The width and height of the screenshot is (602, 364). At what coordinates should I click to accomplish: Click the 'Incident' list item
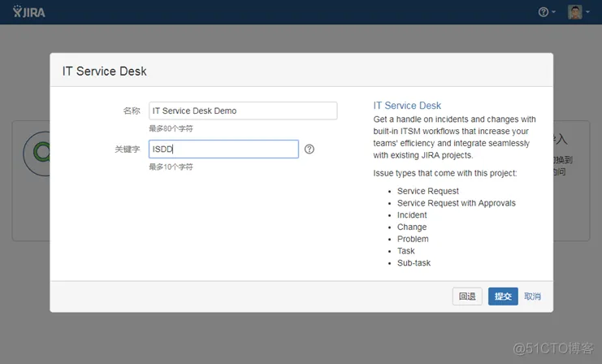(x=412, y=215)
